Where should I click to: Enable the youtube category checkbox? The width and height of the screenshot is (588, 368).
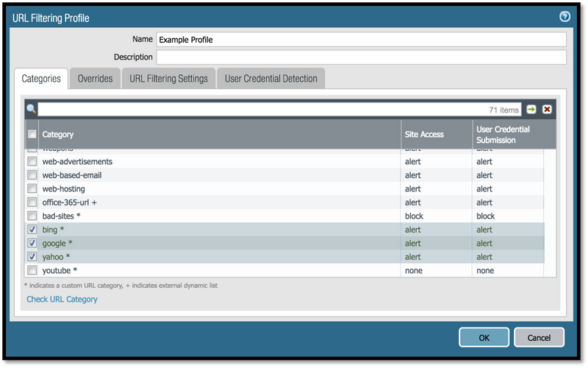click(x=32, y=270)
